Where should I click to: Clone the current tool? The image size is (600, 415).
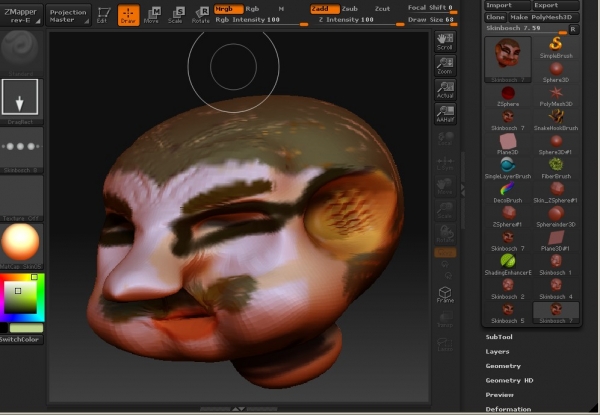[496, 17]
